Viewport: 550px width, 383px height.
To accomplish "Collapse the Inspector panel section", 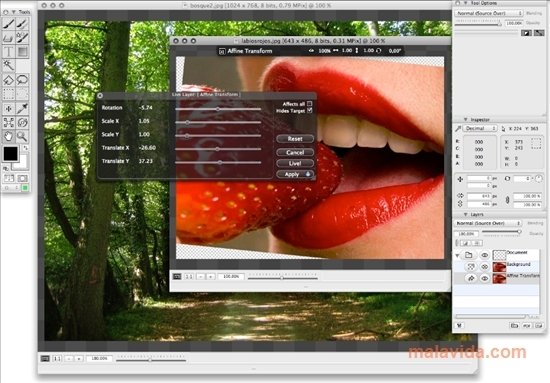I will coord(466,120).
